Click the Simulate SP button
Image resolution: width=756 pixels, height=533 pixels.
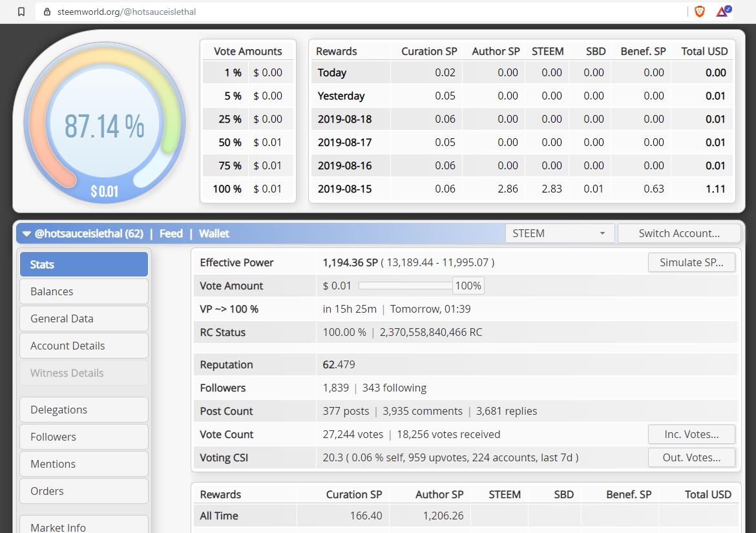[691, 263]
